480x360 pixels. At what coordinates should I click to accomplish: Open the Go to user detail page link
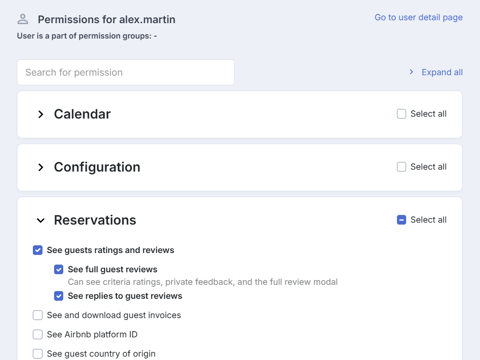coord(418,17)
